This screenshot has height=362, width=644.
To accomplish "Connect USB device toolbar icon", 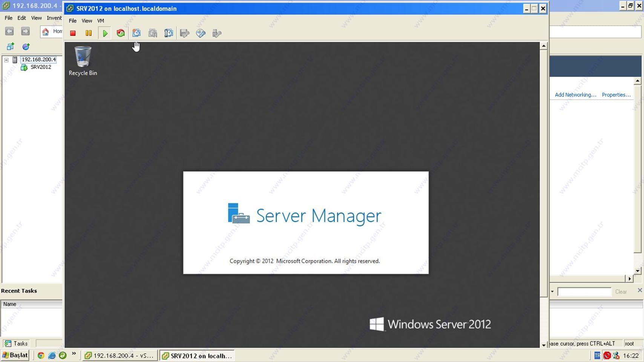I will click(x=217, y=33).
